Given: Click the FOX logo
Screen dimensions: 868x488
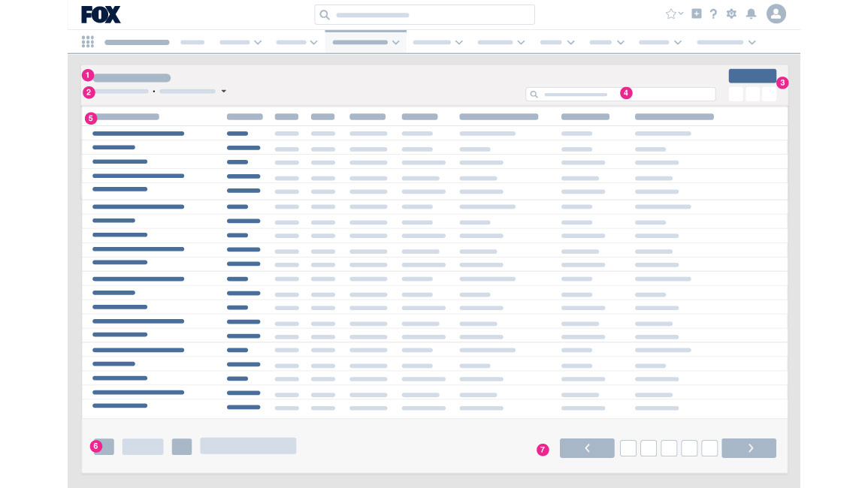Looking at the screenshot, I should point(101,14).
